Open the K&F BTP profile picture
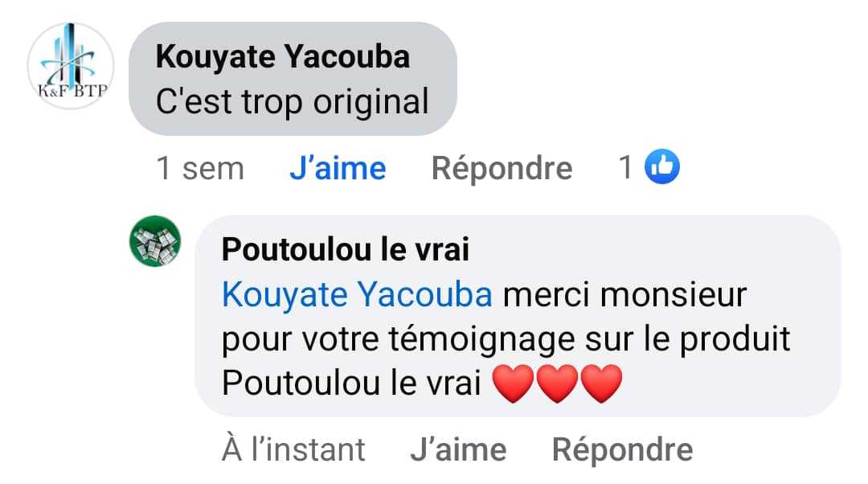The width and height of the screenshot is (868, 484). [71, 66]
